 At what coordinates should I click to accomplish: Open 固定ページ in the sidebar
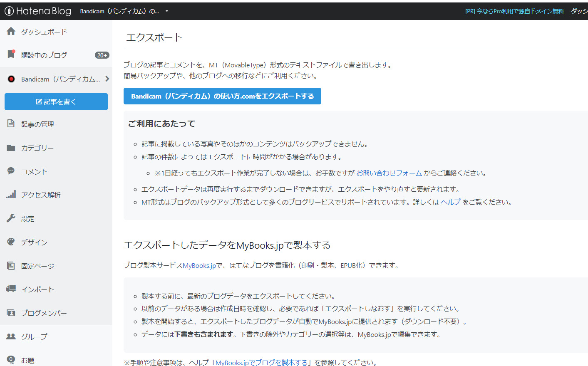coord(37,266)
